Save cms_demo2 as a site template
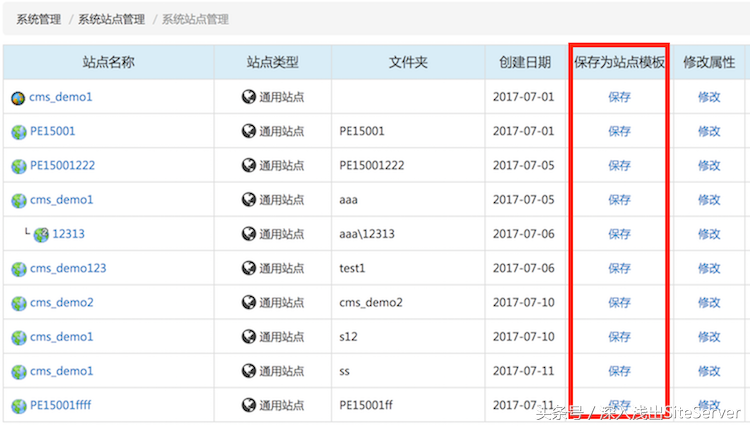Image resolution: width=750 pixels, height=426 pixels. [x=619, y=303]
